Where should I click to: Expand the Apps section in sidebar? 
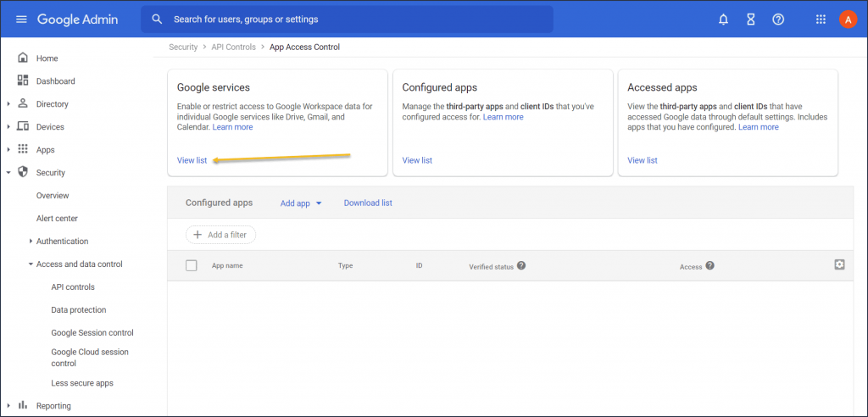click(8, 150)
